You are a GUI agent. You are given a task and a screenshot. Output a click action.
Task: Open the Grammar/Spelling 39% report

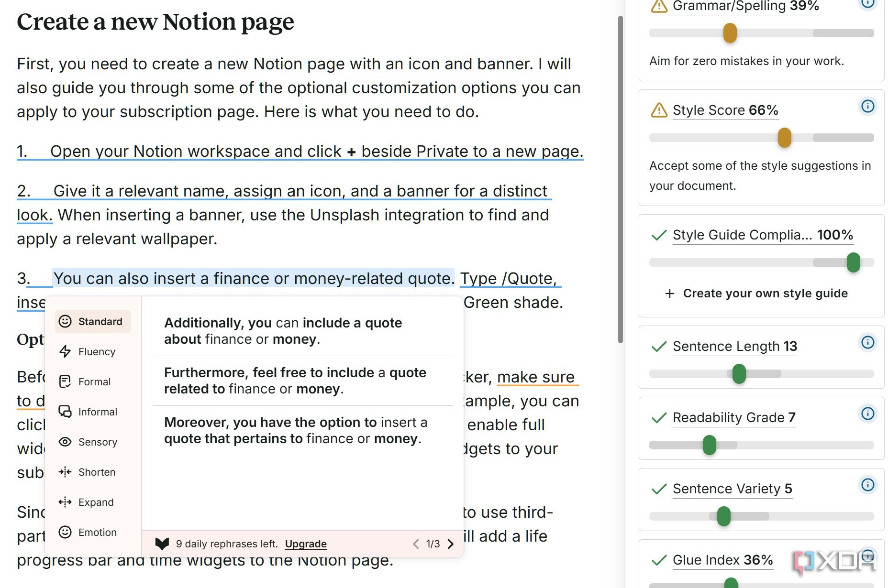(746, 6)
